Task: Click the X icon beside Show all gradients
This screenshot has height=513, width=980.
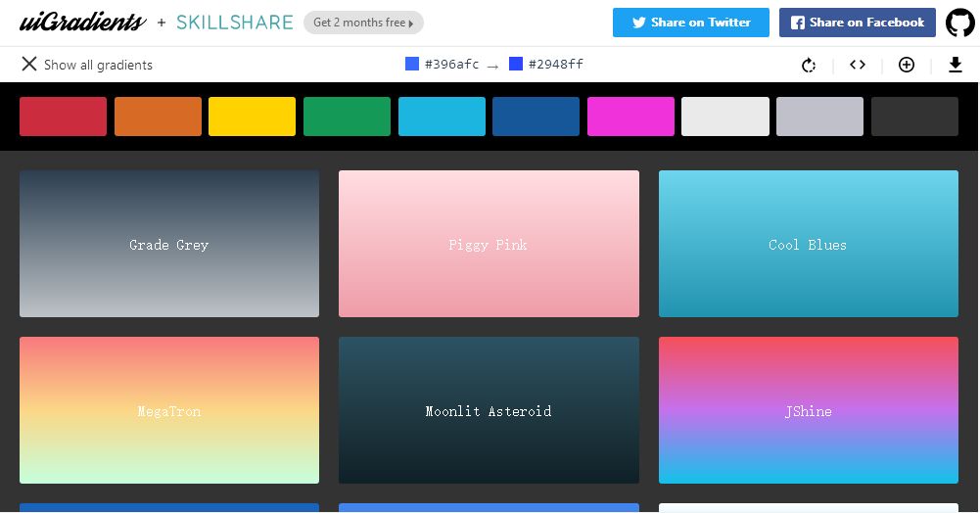Action: (x=28, y=64)
